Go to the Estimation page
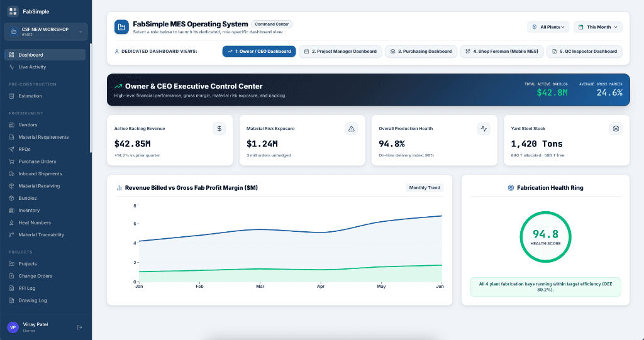The width and height of the screenshot is (644, 340). coord(45,96)
